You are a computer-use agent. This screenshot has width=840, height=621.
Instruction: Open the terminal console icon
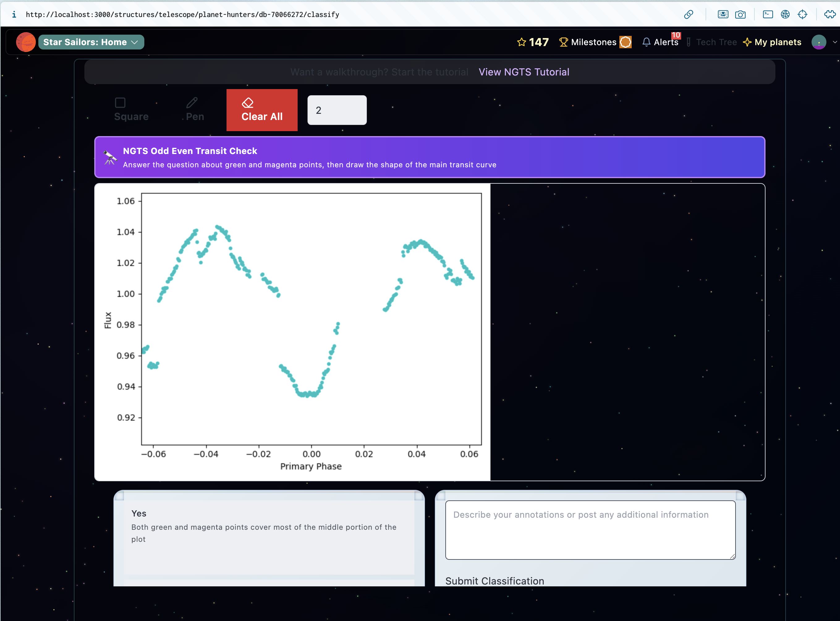pos(767,14)
